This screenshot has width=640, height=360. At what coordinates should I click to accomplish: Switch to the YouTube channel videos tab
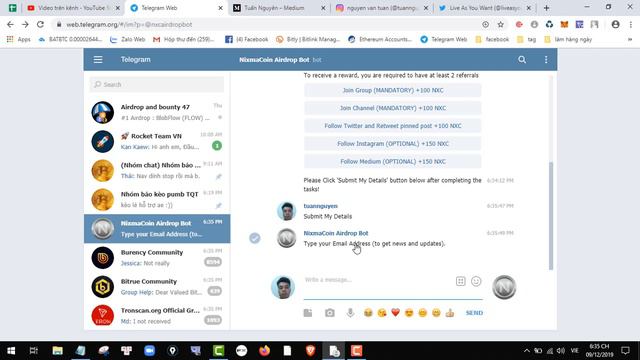click(x=72, y=8)
